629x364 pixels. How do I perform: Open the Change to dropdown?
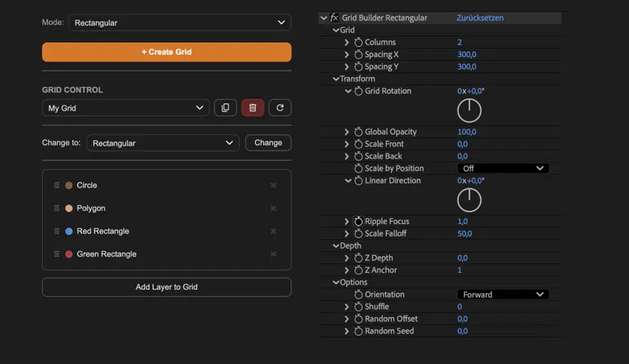tap(163, 143)
